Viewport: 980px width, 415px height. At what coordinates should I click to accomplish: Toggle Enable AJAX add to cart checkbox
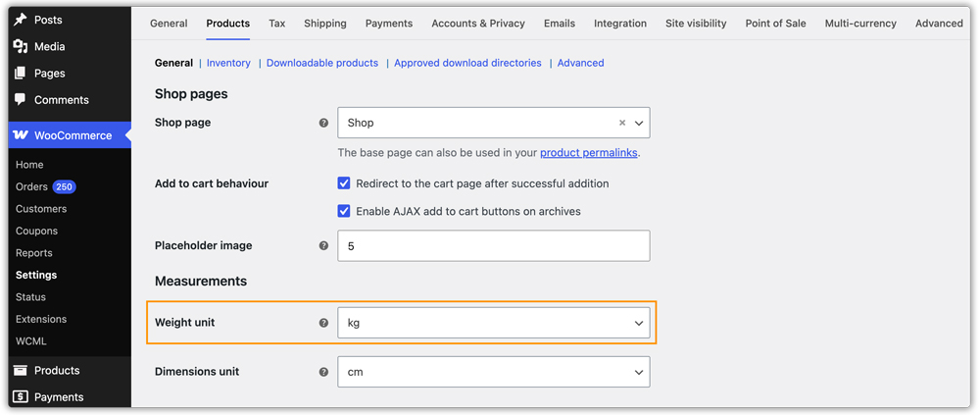pos(344,211)
